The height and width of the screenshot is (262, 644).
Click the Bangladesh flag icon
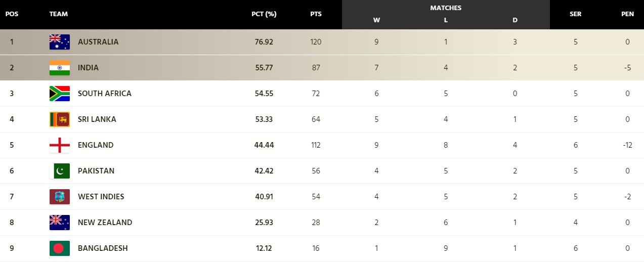click(60, 248)
